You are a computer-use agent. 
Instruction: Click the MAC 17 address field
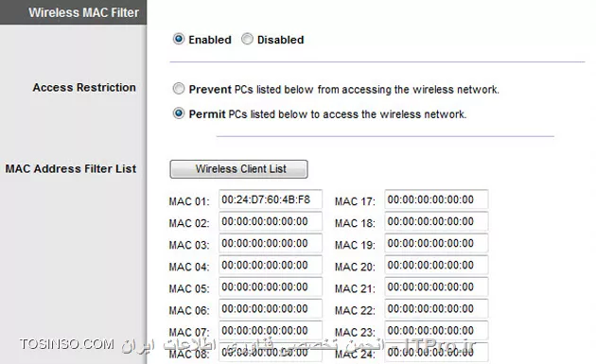click(436, 199)
